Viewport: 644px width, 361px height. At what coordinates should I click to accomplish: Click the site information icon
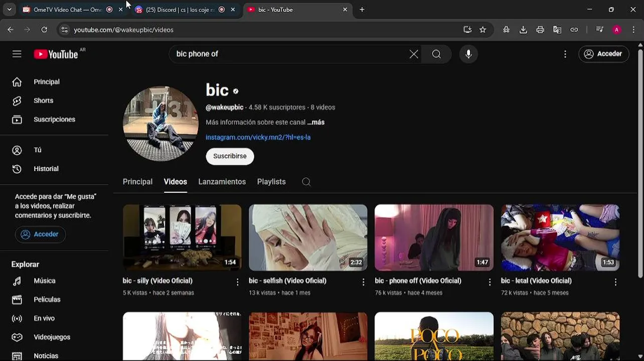[64, 30]
